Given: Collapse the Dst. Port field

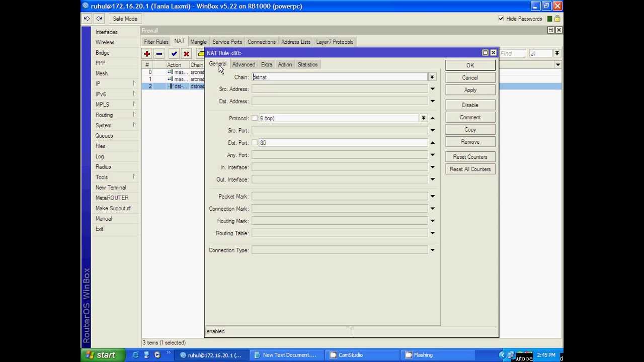Looking at the screenshot, I should point(432,143).
